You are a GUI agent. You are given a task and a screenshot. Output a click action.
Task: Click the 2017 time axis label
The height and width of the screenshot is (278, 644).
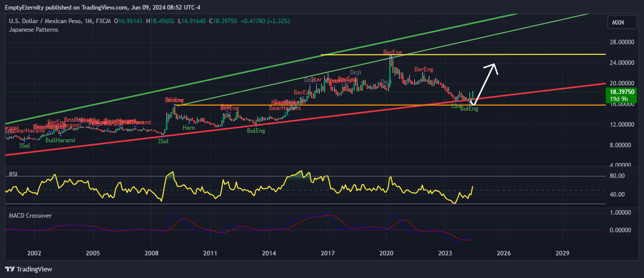(x=328, y=253)
